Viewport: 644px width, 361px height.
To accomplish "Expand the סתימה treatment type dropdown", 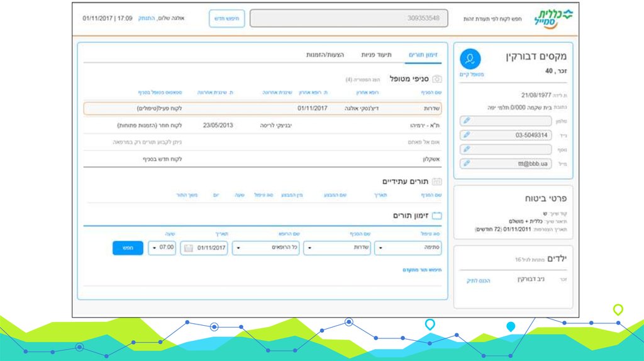I will (x=408, y=248).
